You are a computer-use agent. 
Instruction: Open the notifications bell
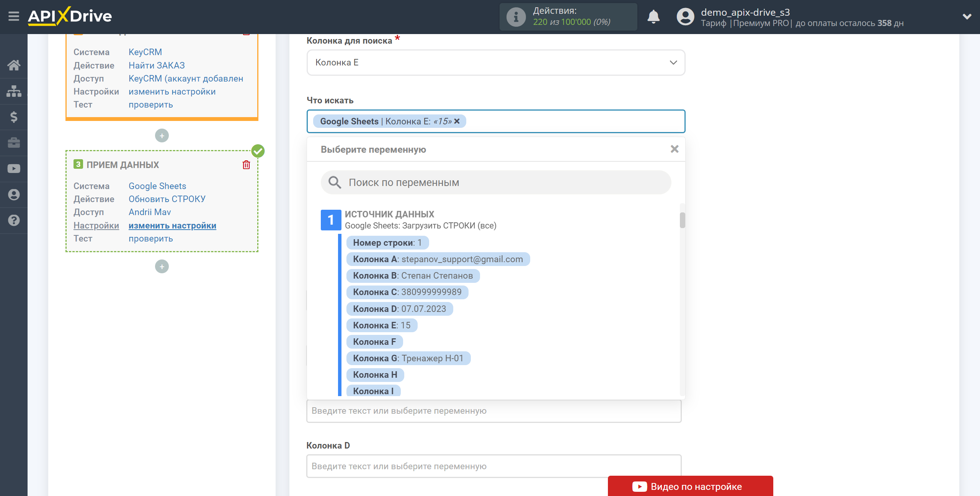point(653,17)
